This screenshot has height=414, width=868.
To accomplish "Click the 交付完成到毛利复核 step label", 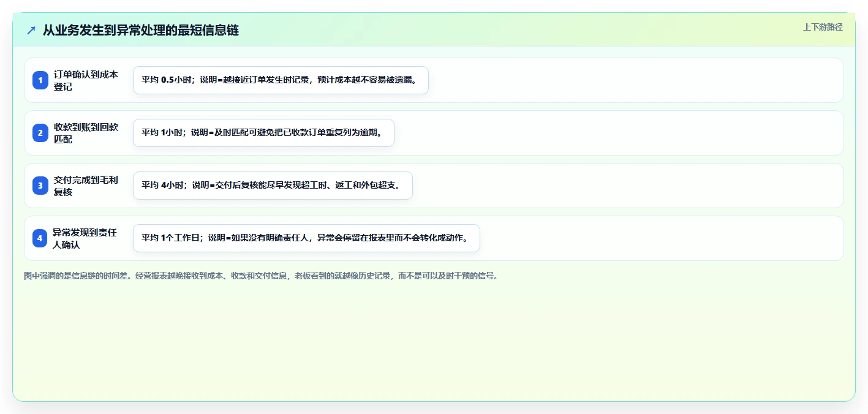I will [x=86, y=186].
